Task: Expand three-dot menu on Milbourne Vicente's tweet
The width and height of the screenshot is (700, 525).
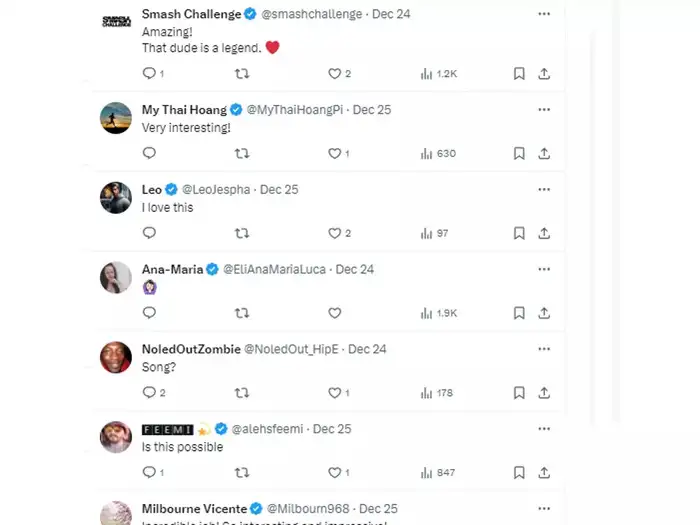Action: click(543, 508)
